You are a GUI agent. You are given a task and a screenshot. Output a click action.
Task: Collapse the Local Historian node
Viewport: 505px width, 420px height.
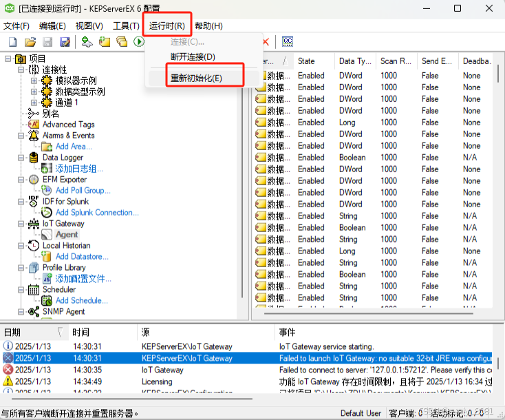pyautogui.click(x=21, y=246)
